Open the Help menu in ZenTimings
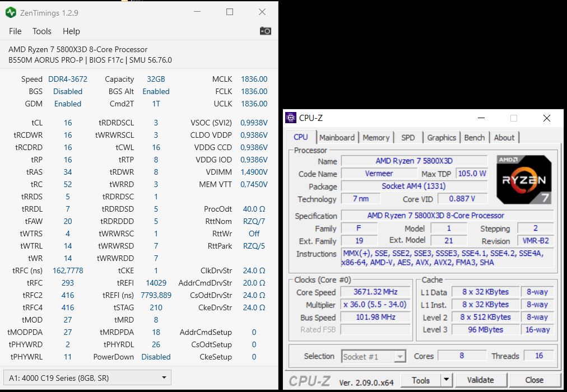 coord(71,31)
